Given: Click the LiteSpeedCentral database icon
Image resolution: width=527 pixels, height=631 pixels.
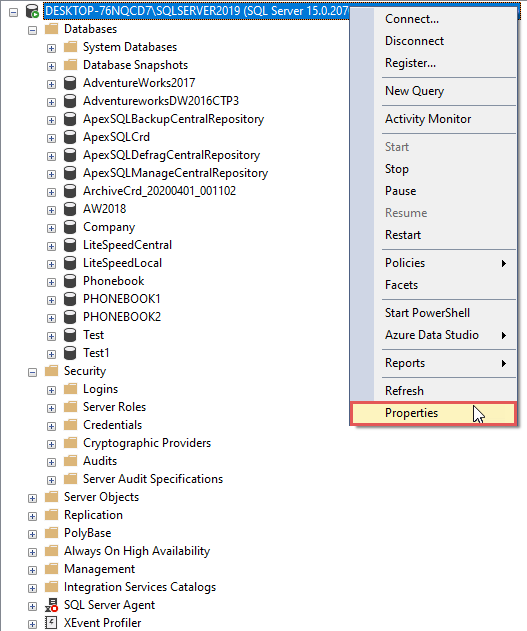Looking at the screenshot, I should [x=70, y=245].
